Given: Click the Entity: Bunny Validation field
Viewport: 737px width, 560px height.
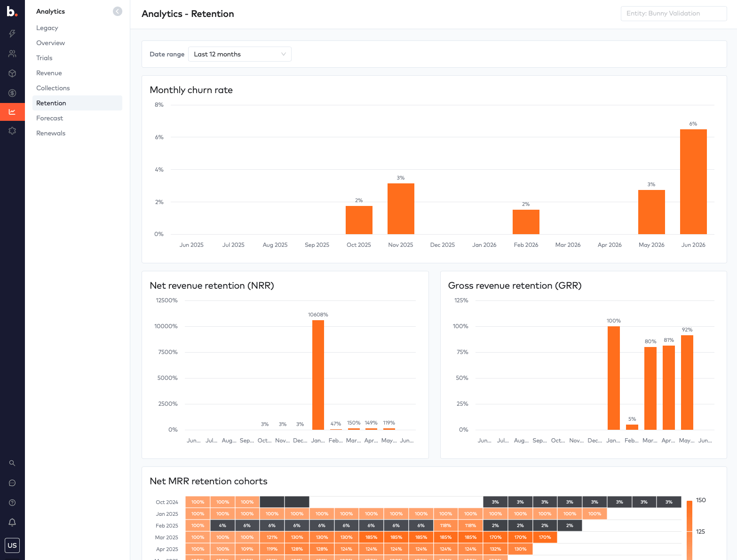Looking at the screenshot, I should 674,14.
